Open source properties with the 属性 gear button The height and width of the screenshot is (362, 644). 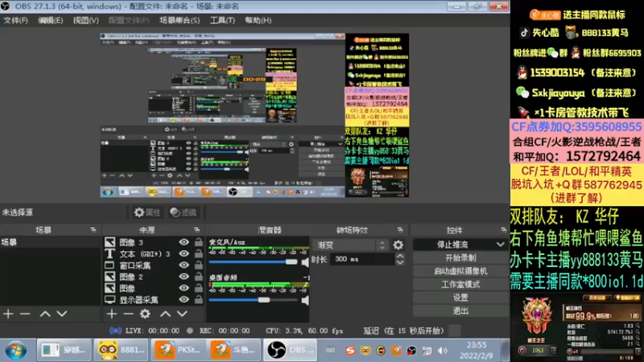[x=147, y=212]
